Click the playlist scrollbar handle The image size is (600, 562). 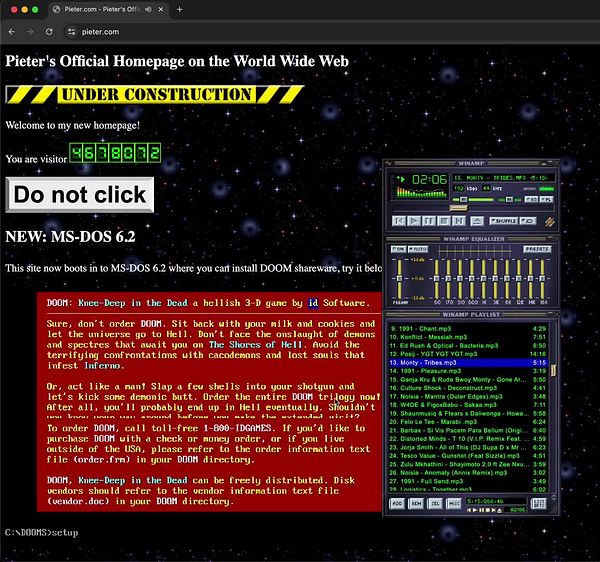[553, 370]
